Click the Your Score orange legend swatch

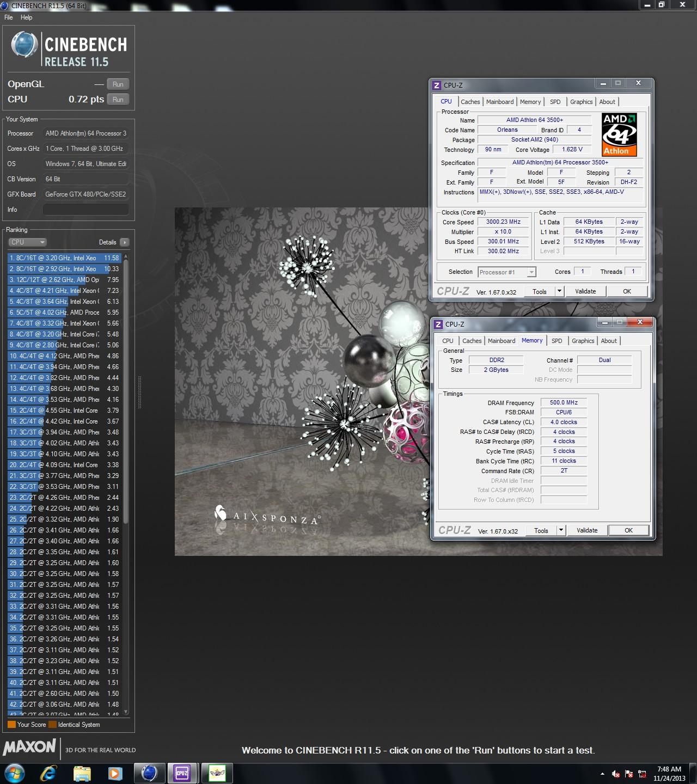pos(11,725)
